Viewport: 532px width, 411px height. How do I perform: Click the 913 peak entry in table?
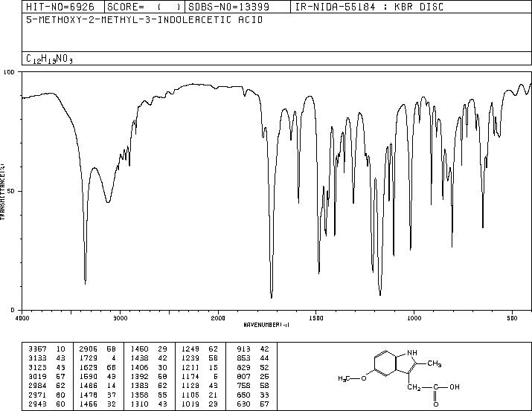(x=253, y=349)
